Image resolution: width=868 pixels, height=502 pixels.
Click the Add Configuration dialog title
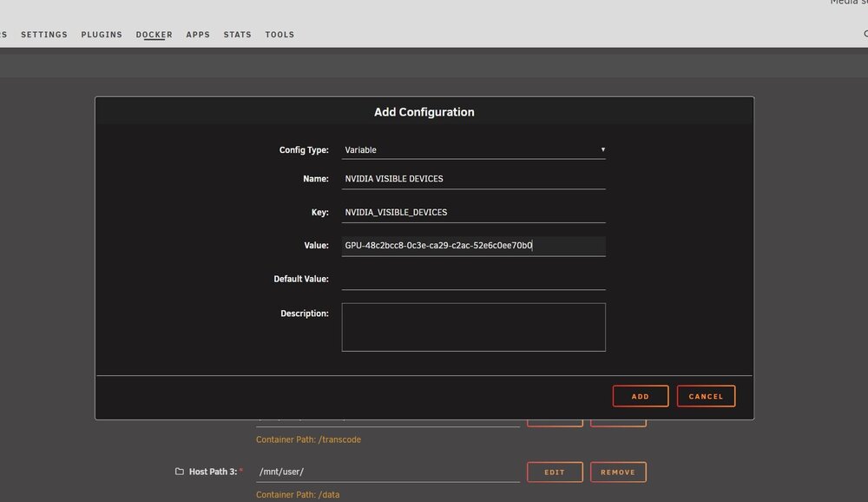click(424, 112)
